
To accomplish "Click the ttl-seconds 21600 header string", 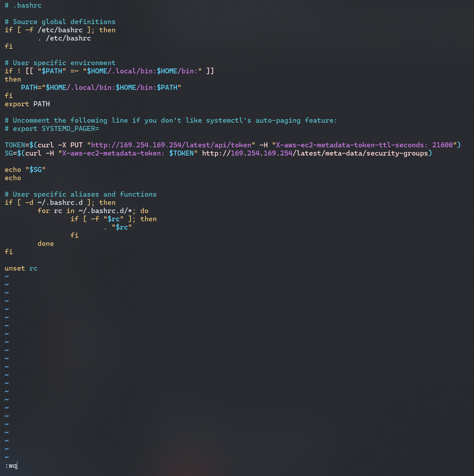I will point(364,145).
